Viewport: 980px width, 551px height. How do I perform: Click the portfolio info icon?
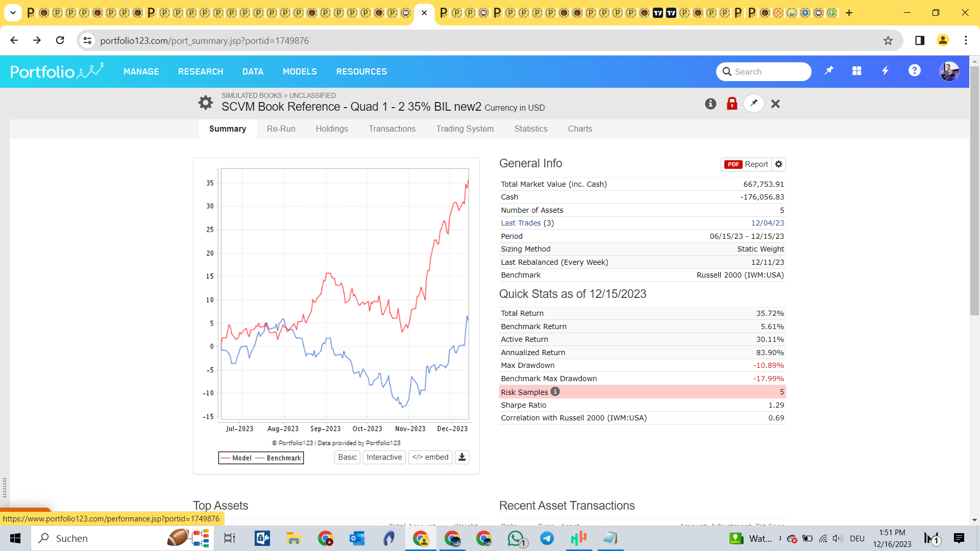coord(710,104)
